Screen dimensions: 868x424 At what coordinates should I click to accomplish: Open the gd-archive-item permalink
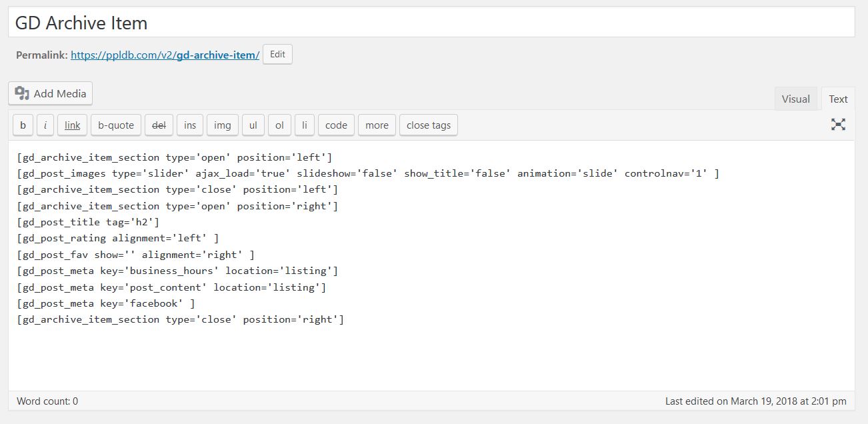(x=165, y=55)
